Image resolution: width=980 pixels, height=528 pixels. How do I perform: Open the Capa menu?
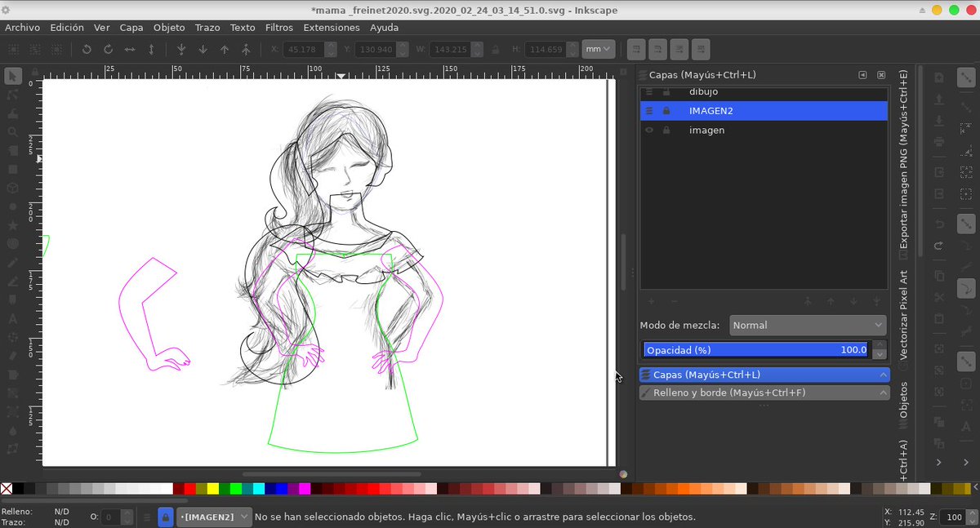[x=131, y=27]
